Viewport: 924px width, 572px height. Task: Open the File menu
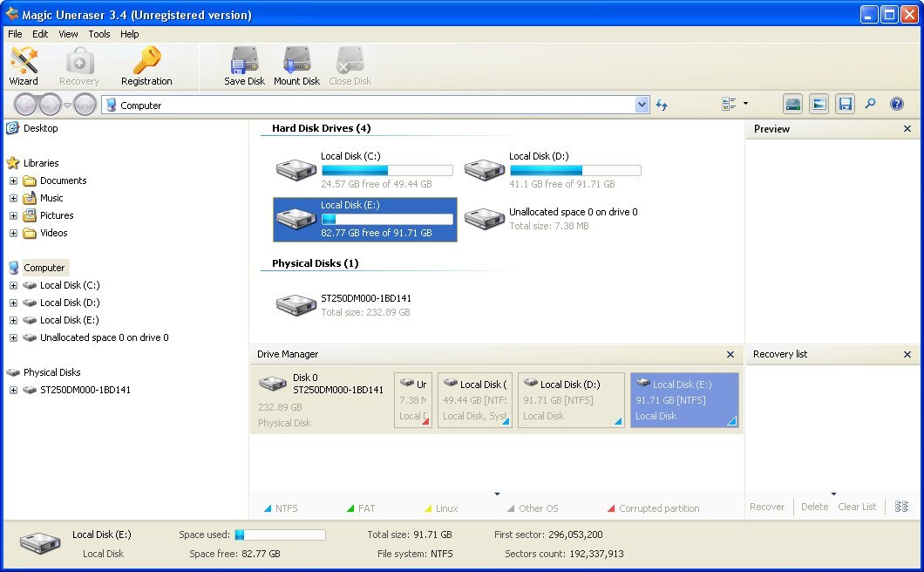tap(14, 34)
